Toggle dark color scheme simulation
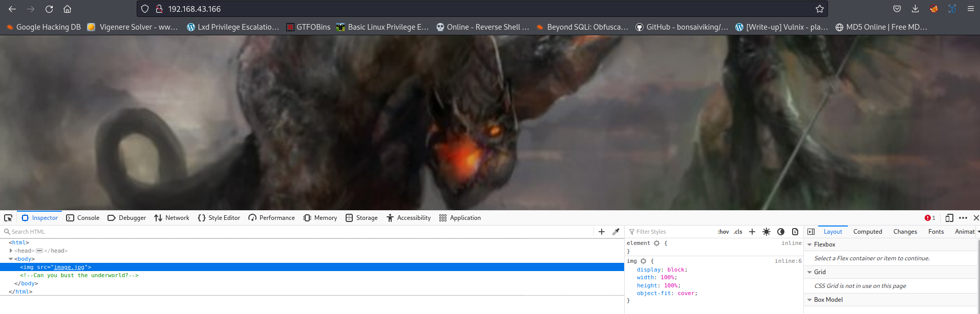 (781, 232)
